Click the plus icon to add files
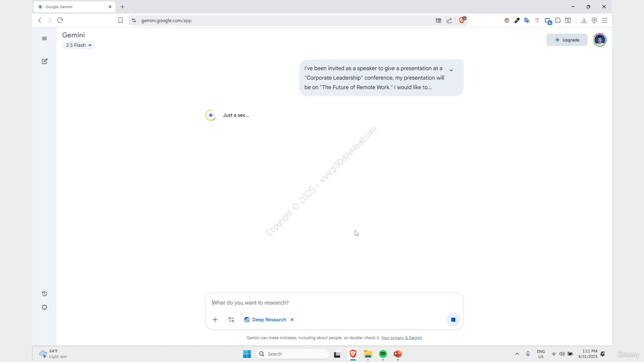The height and width of the screenshot is (362, 644). pos(215,320)
